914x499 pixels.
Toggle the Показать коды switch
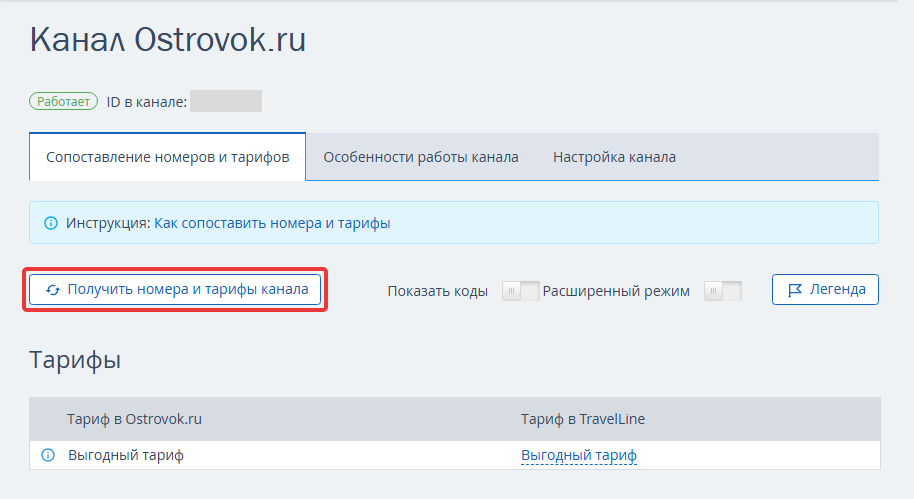click(521, 291)
